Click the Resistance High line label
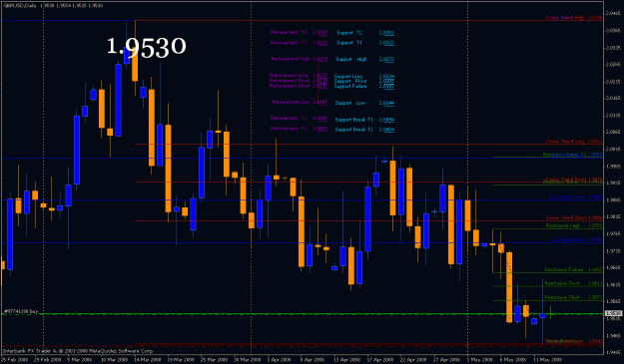624x364 pixels. 573,225
